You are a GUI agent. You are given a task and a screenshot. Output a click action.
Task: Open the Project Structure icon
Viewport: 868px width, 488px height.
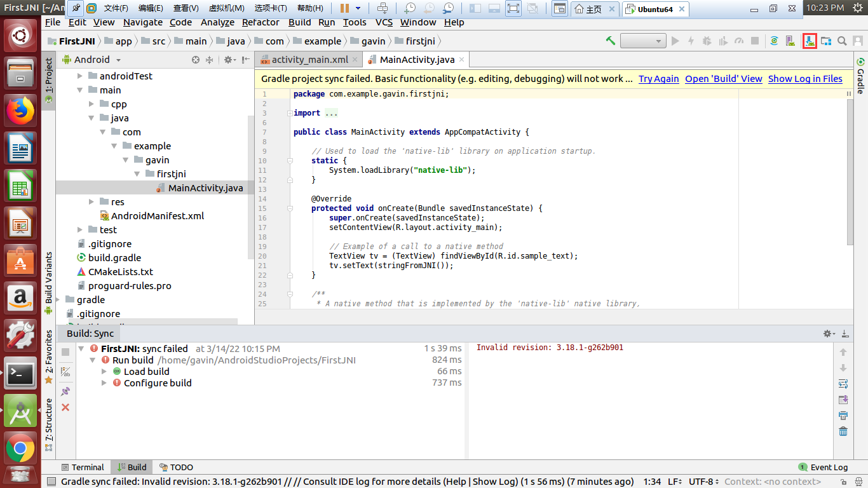[x=826, y=41]
